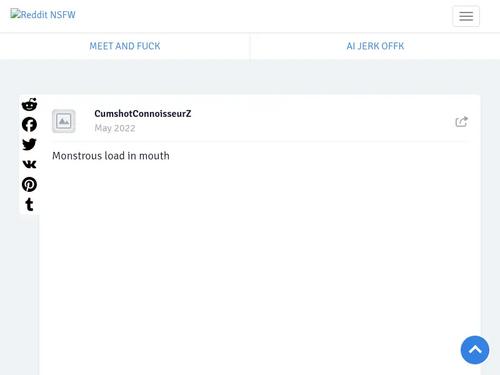Click the post title text
The width and height of the screenshot is (500, 375).
tap(111, 156)
